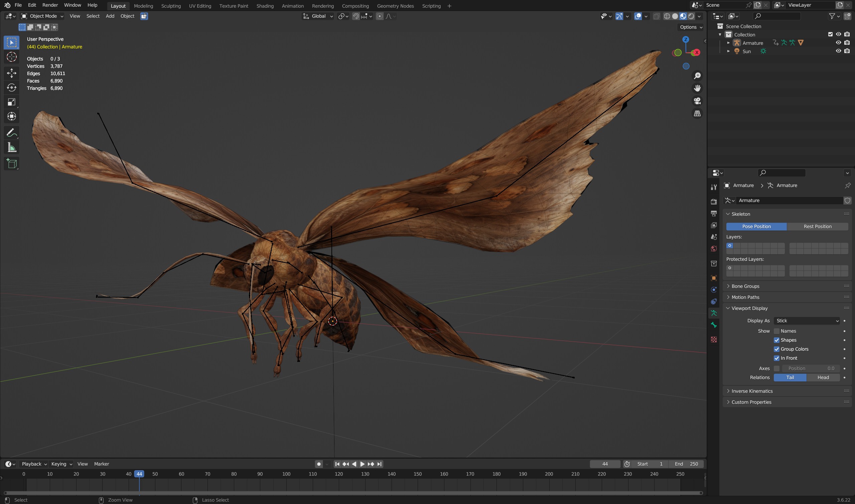Open the Render menu

click(x=50, y=5)
